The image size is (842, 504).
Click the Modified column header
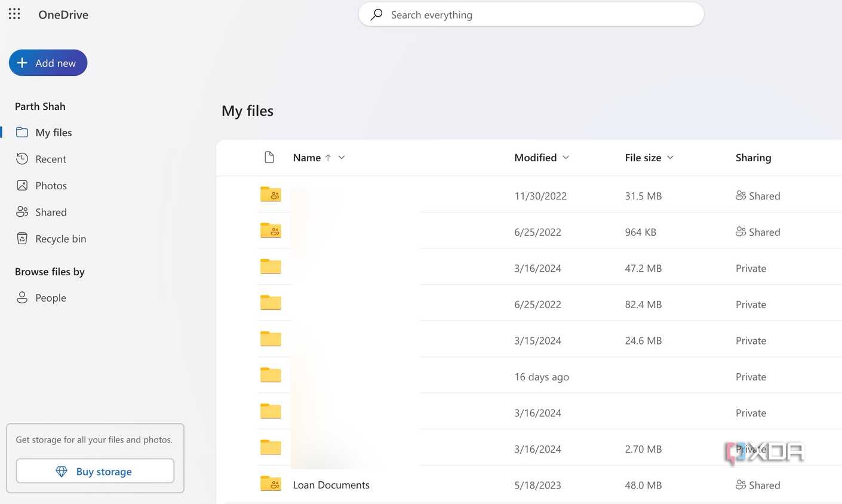tap(535, 158)
